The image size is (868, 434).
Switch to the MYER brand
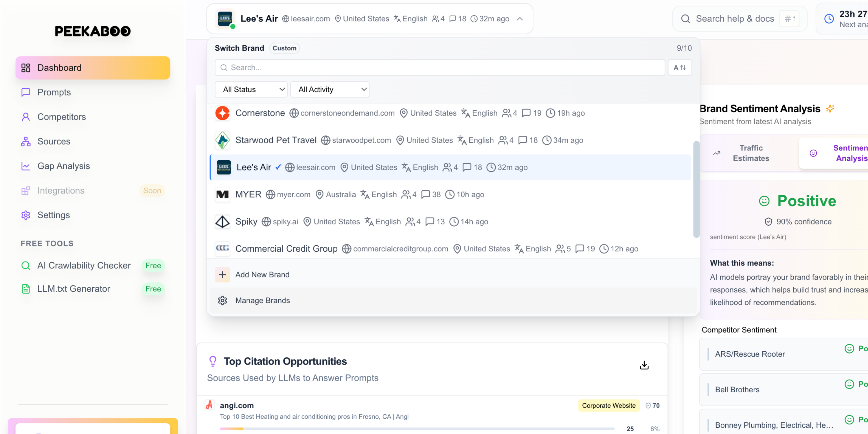[450, 194]
